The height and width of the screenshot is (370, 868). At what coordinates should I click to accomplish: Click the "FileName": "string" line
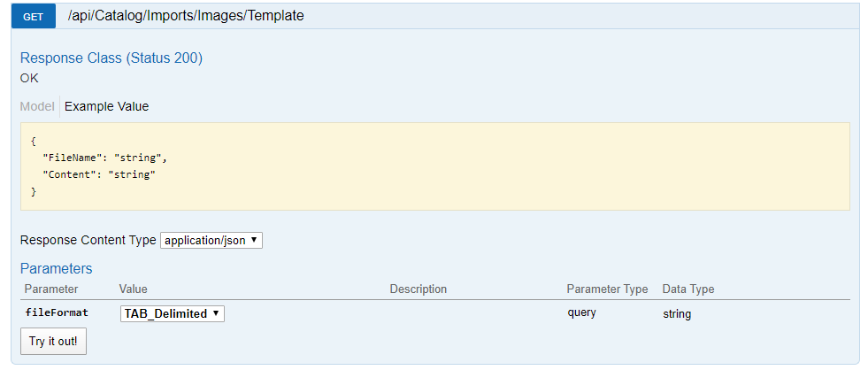coord(104,158)
